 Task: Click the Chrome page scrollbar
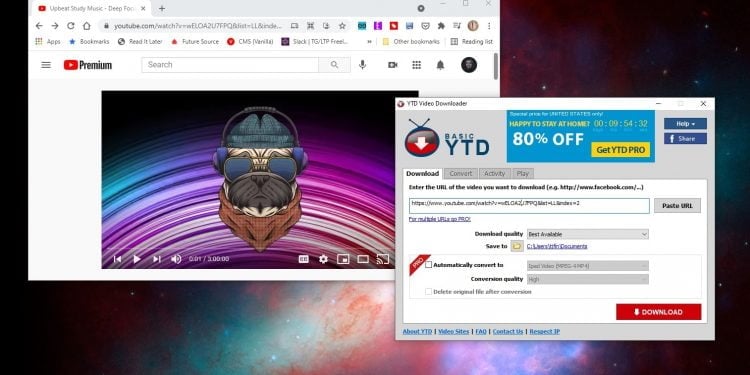[496, 66]
